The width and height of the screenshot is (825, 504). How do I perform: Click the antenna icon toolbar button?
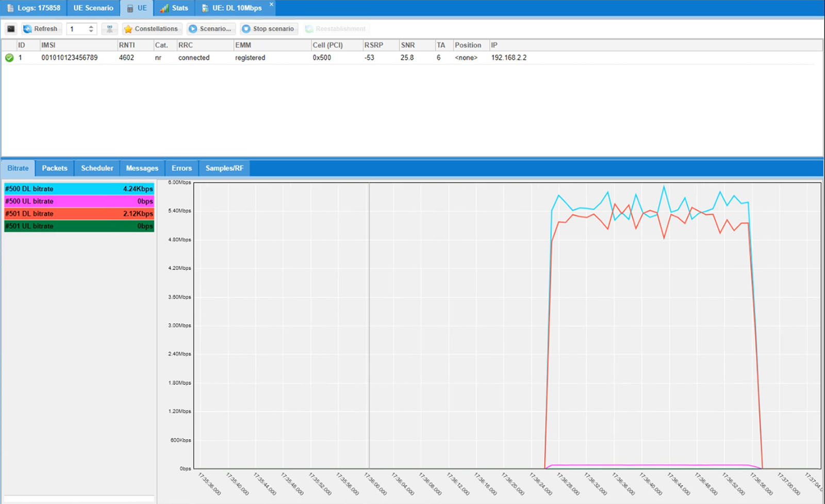109,29
